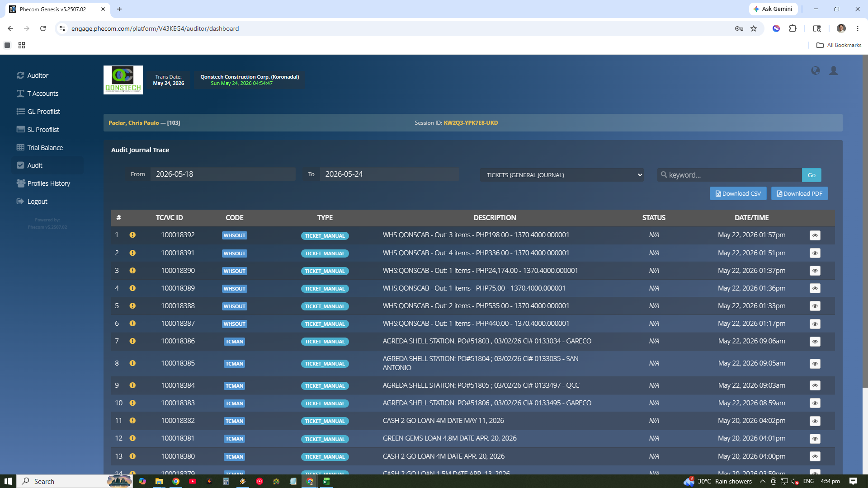
Task: Edit the To date field
Action: pos(390,174)
